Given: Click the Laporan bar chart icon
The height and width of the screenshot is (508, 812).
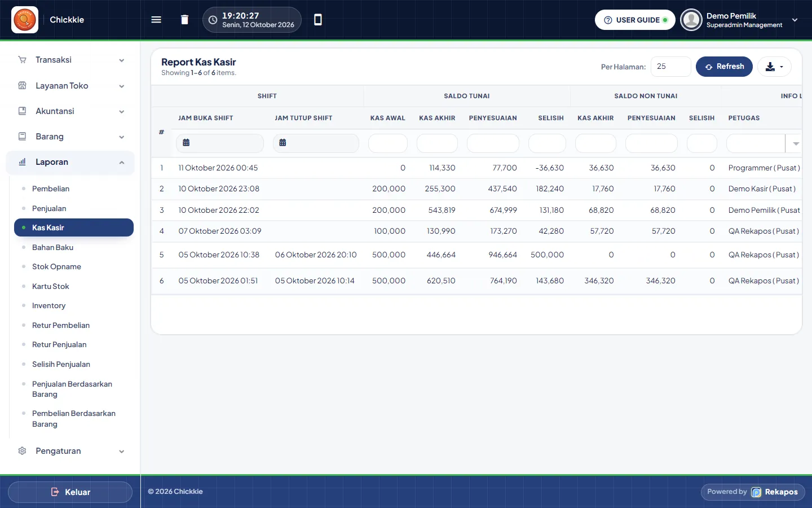Looking at the screenshot, I should click(22, 162).
